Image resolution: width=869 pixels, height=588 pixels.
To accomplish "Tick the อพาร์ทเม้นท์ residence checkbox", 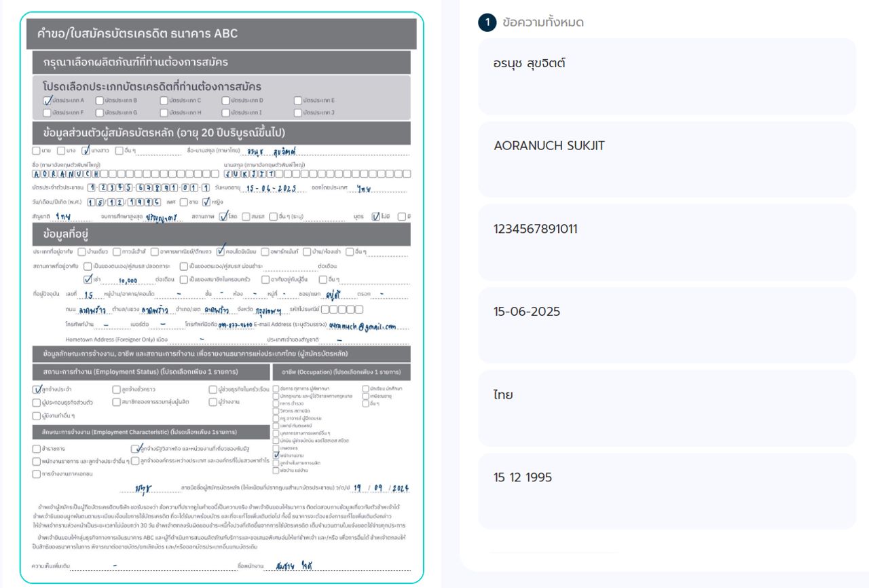I will (265, 251).
